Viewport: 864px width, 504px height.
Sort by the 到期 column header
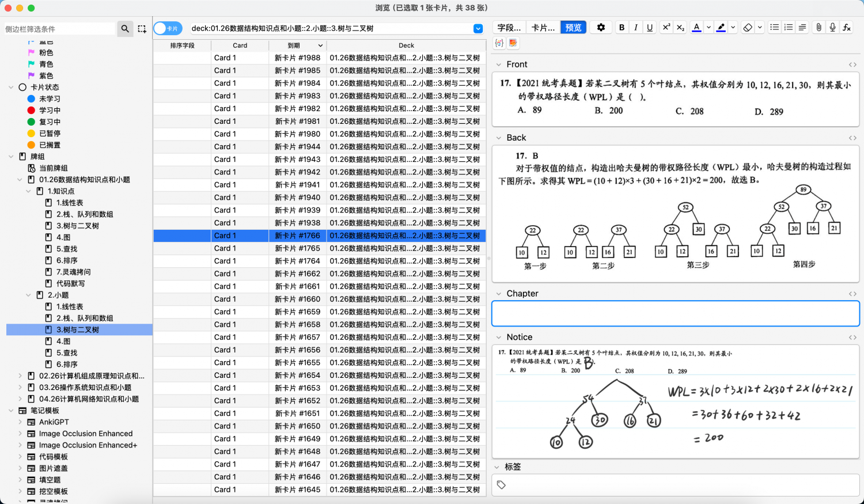(x=297, y=46)
